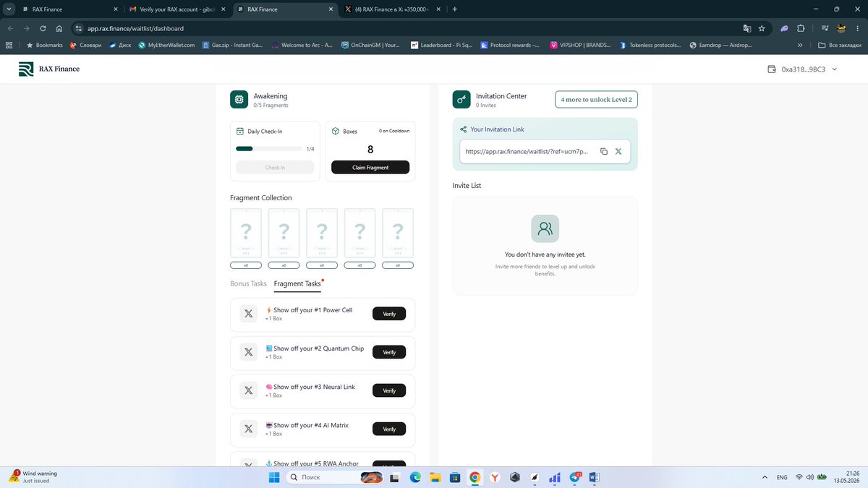
Task: Open the OnChainGM bookmark
Action: [370, 45]
